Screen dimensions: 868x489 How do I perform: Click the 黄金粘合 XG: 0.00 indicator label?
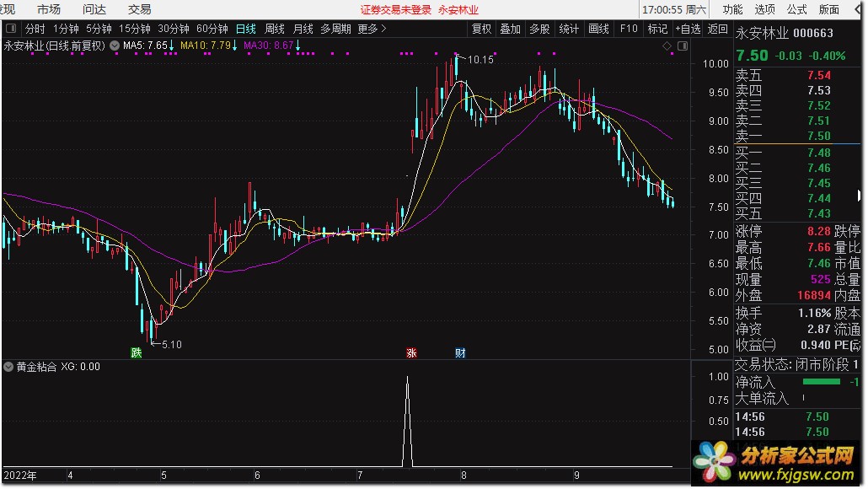[58, 367]
